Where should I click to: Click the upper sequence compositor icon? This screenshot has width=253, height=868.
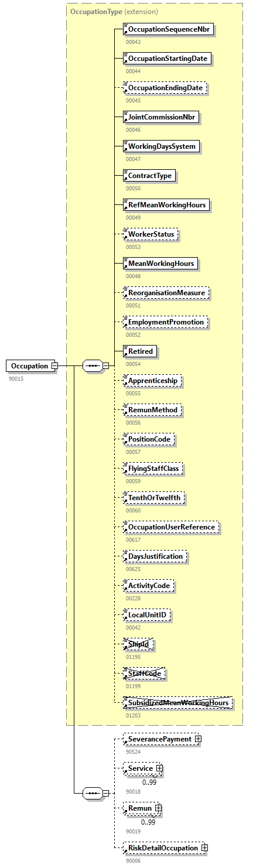click(x=93, y=366)
